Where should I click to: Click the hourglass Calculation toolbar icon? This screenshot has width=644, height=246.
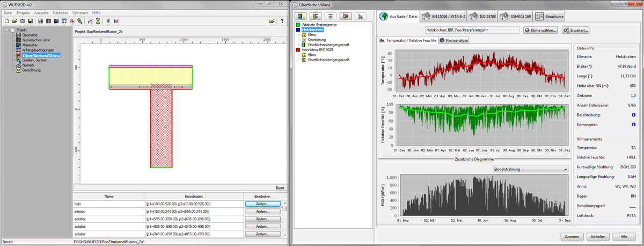pos(98,21)
